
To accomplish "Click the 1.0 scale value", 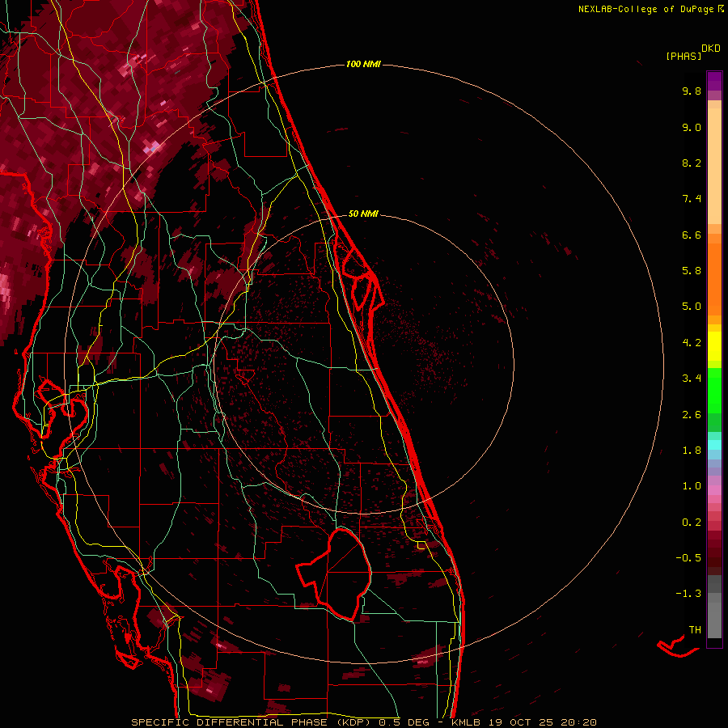I will tap(692, 486).
